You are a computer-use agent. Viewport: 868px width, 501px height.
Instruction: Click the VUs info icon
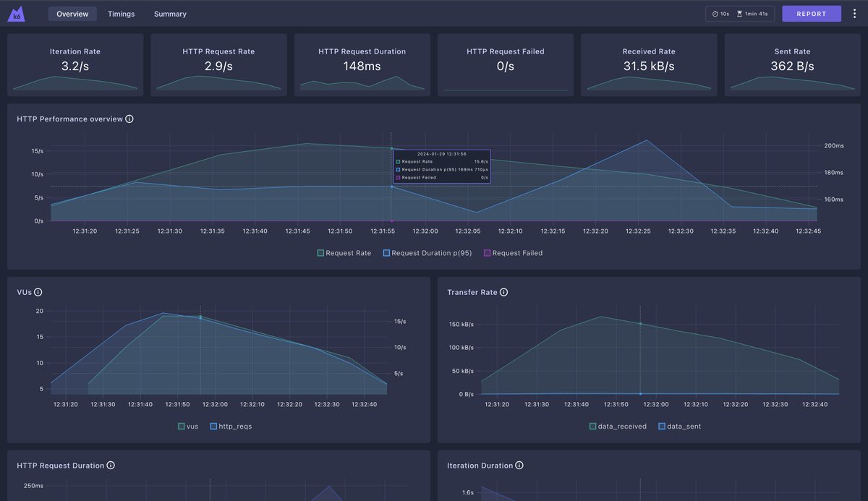click(x=38, y=293)
